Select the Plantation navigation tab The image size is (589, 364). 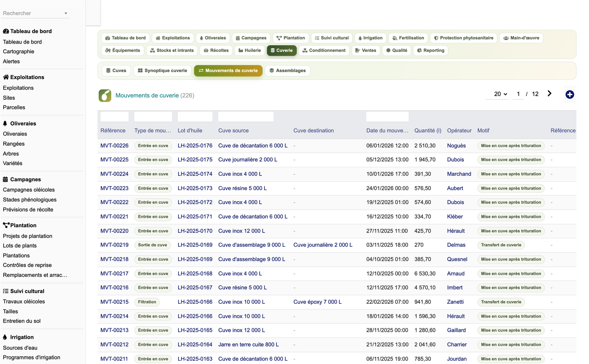coord(291,38)
